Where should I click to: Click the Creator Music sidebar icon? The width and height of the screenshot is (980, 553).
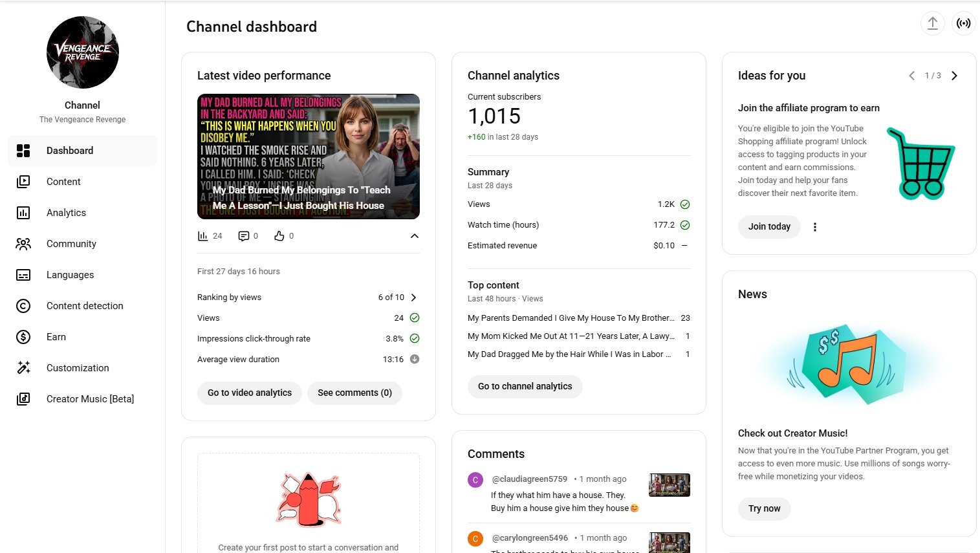[x=23, y=399]
